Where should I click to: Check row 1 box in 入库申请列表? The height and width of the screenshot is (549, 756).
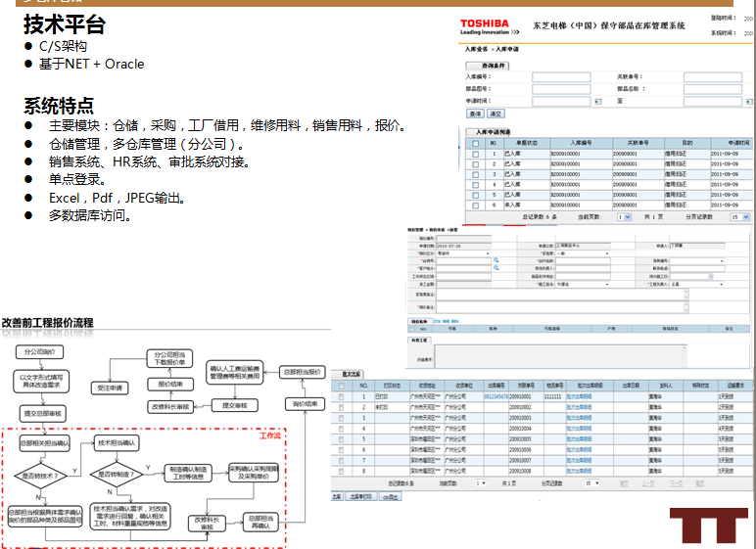[475, 155]
